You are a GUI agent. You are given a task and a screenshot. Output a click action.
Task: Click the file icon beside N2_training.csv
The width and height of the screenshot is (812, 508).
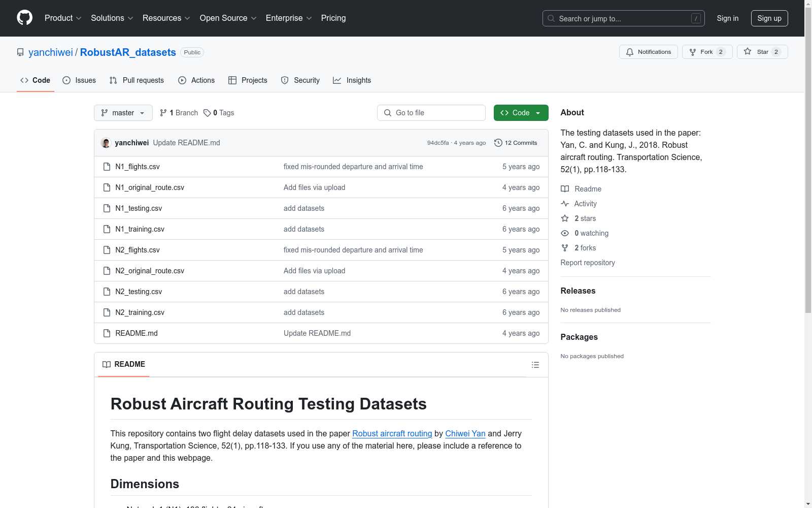click(107, 312)
